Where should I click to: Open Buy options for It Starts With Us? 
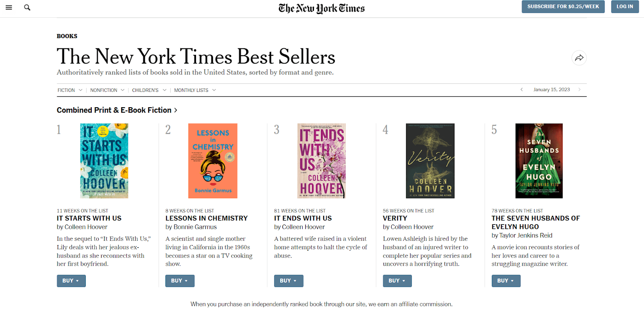click(71, 281)
